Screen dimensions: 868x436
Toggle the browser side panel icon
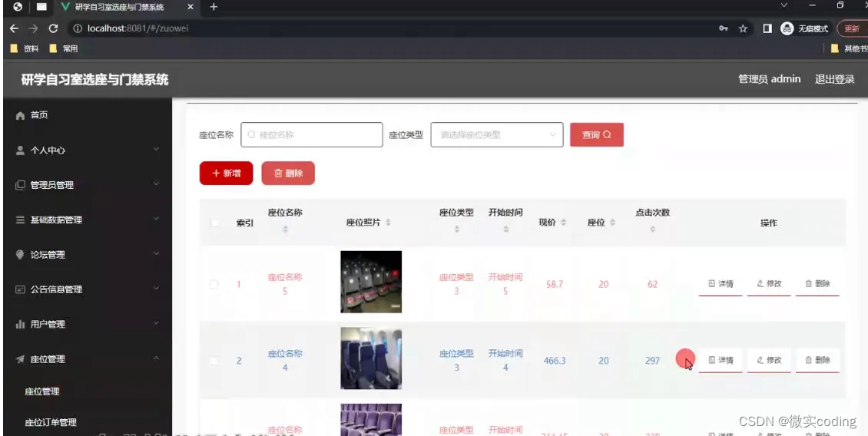(767, 28)
